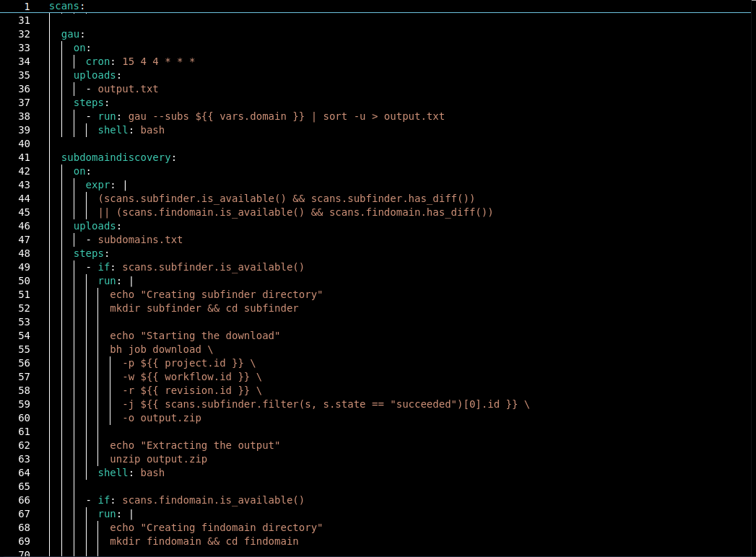
Task: Place cursor on 'cron: 15 4 4 * * *'
Action: (140, 61)
